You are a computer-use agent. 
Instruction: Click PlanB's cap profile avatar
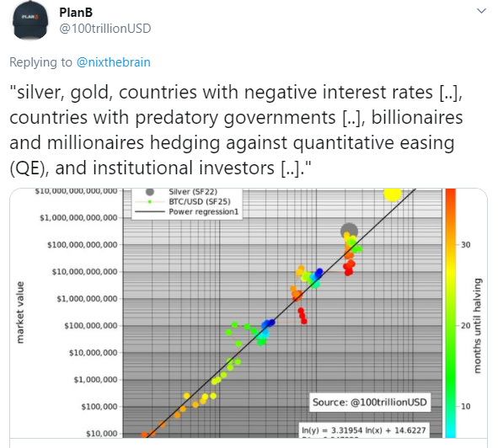(x=29, y=21)
